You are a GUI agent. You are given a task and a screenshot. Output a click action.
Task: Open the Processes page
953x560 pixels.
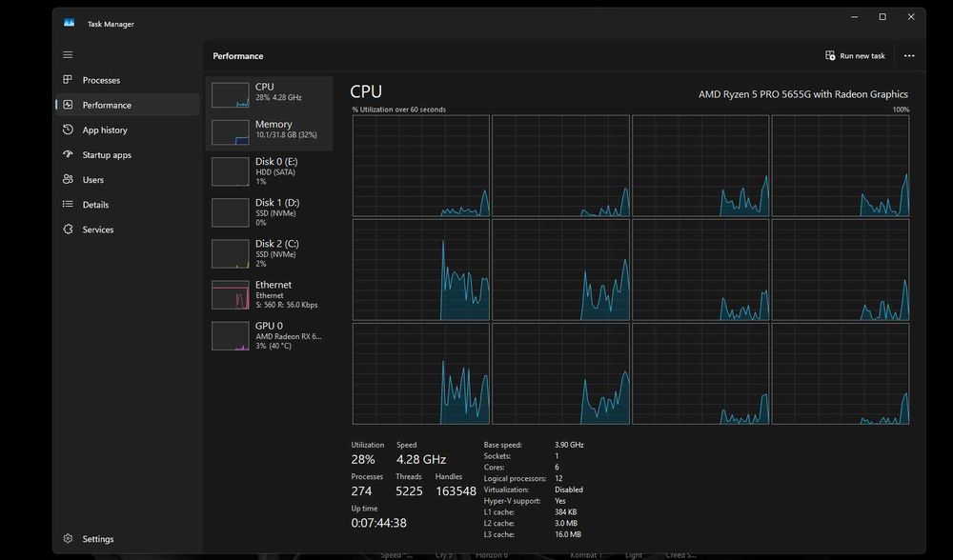(128, 80)
